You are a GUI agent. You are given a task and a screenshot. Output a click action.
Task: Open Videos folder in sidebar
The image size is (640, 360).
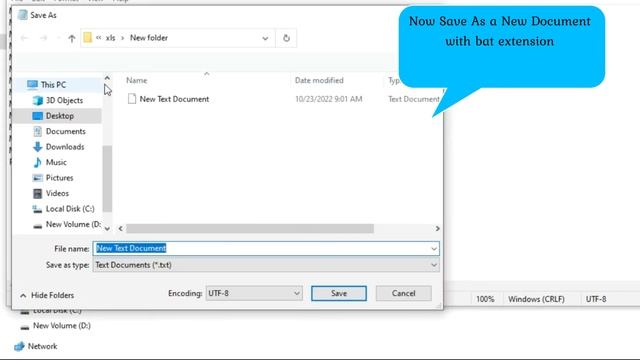57,193
